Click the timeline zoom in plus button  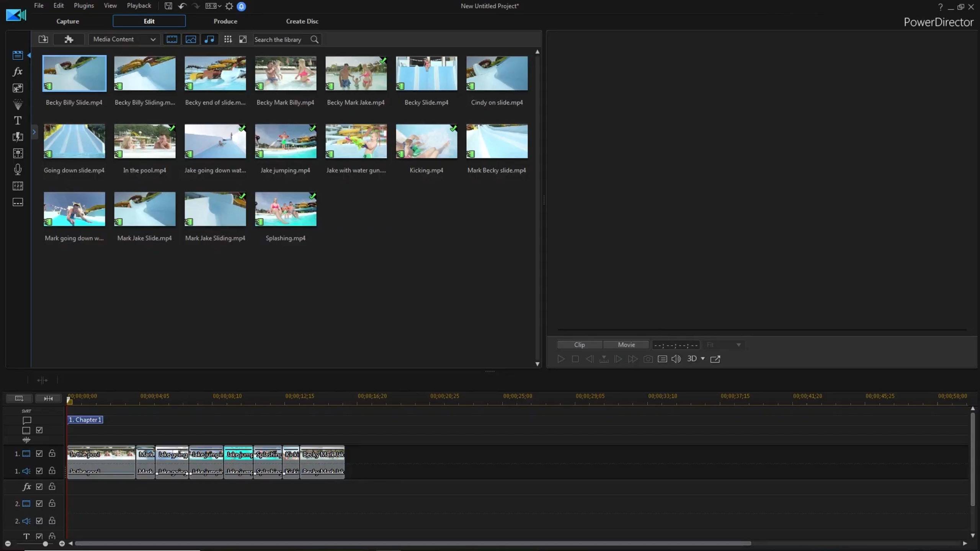[x=62, y=543]
